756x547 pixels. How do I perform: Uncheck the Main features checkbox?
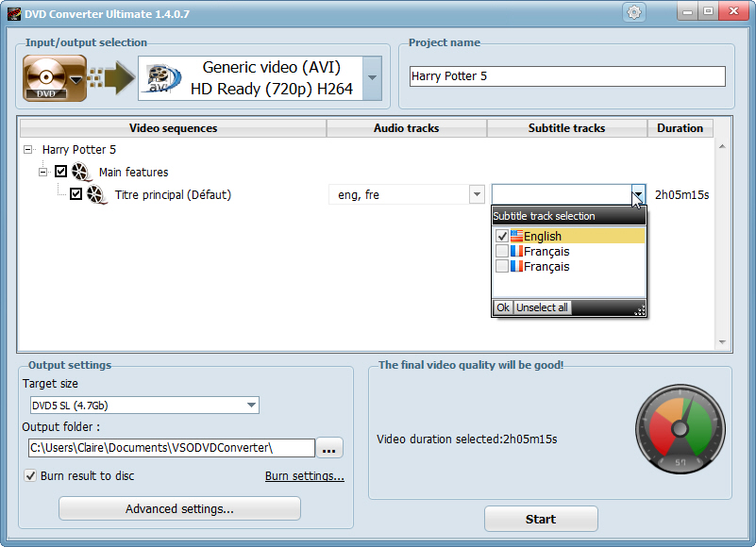pyautogui.click(x=60, y=172)
